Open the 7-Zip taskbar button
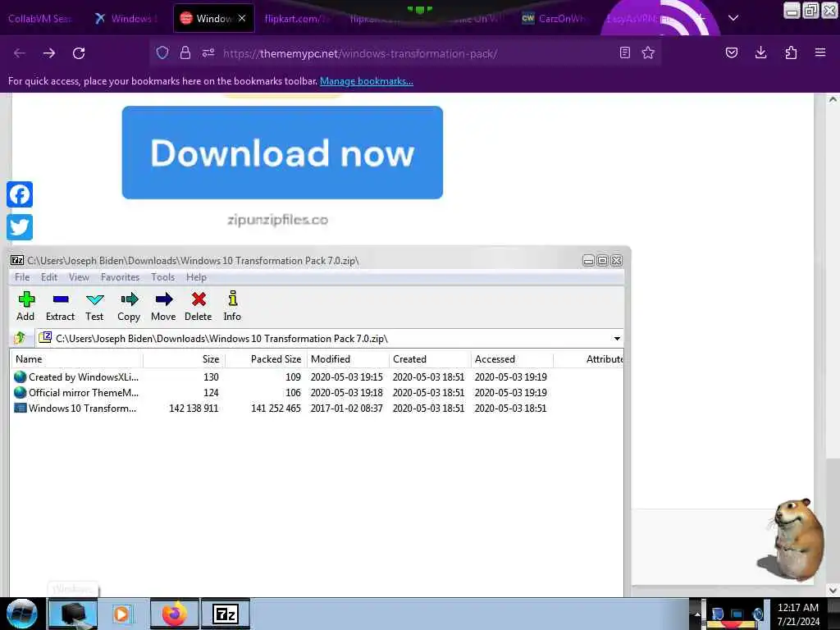 (226, 614)
